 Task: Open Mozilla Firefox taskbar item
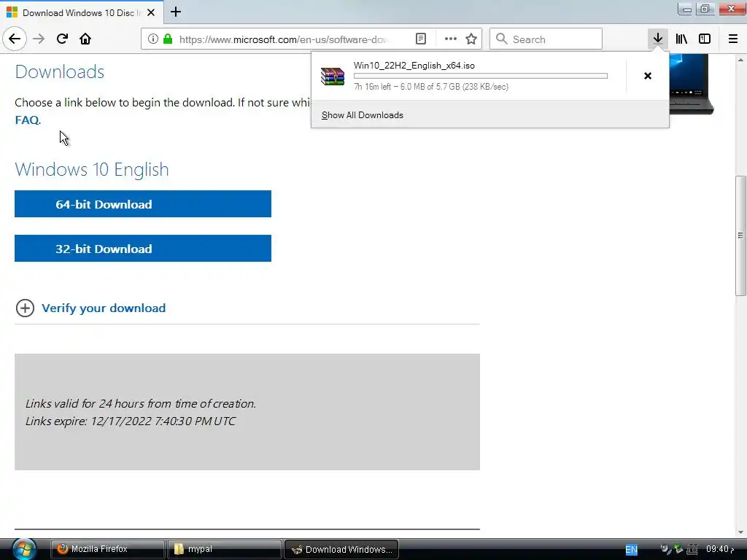coord(108,549)
